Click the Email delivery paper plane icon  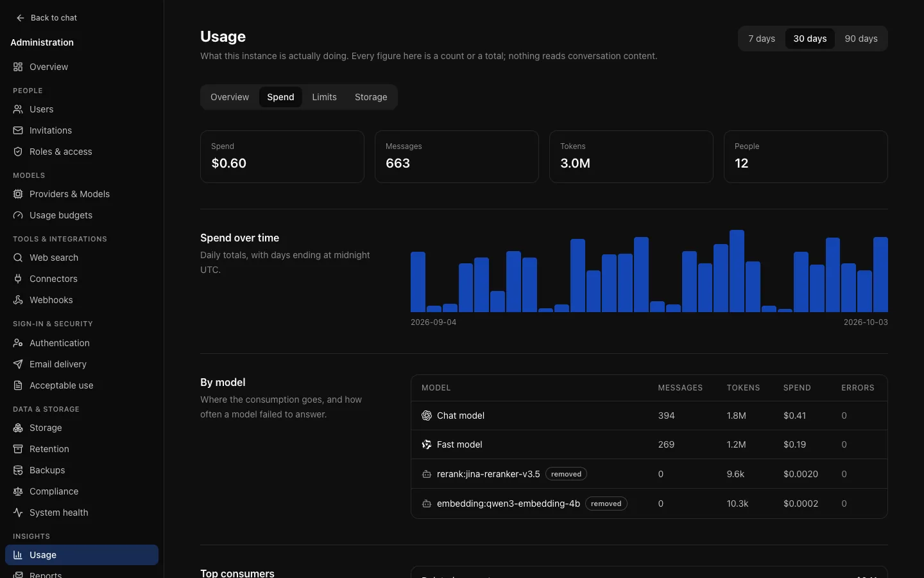point(18,364)
